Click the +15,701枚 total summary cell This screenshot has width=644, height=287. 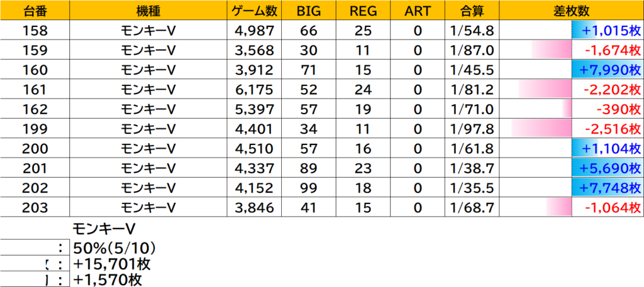[x=112, y=264]
